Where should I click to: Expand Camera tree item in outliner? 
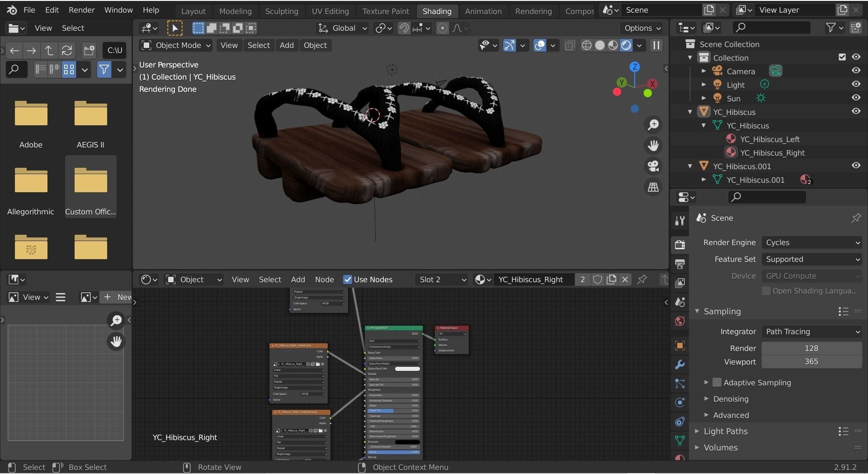click(703, 71)
